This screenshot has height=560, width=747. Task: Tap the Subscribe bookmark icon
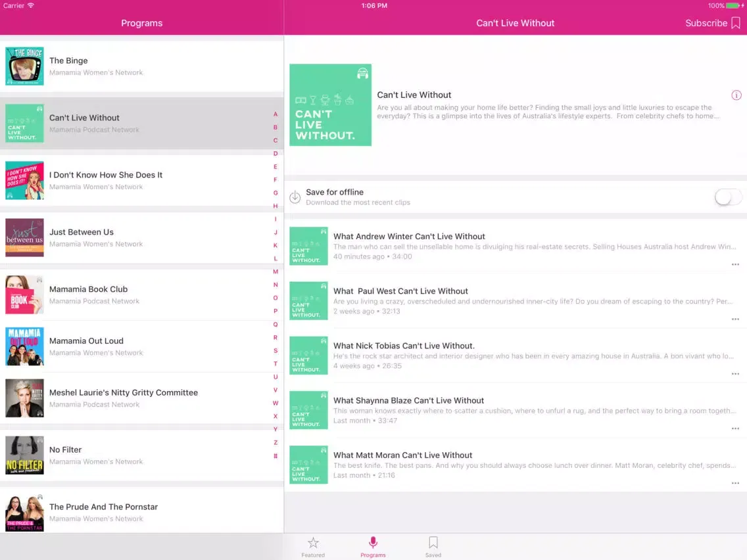736,23
